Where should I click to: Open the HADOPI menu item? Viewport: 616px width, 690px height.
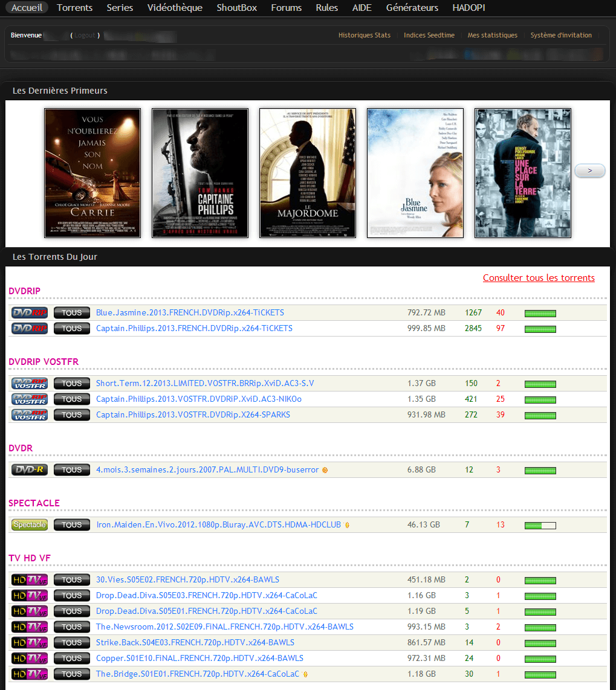point(469,7)
